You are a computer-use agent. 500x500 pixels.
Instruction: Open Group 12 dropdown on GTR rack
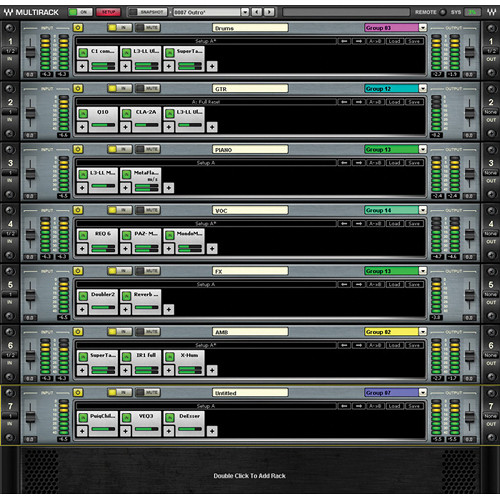pos(423,88)
